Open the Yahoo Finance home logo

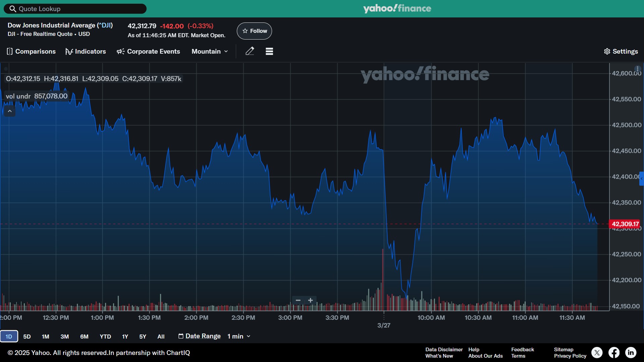tap(397, 8)
